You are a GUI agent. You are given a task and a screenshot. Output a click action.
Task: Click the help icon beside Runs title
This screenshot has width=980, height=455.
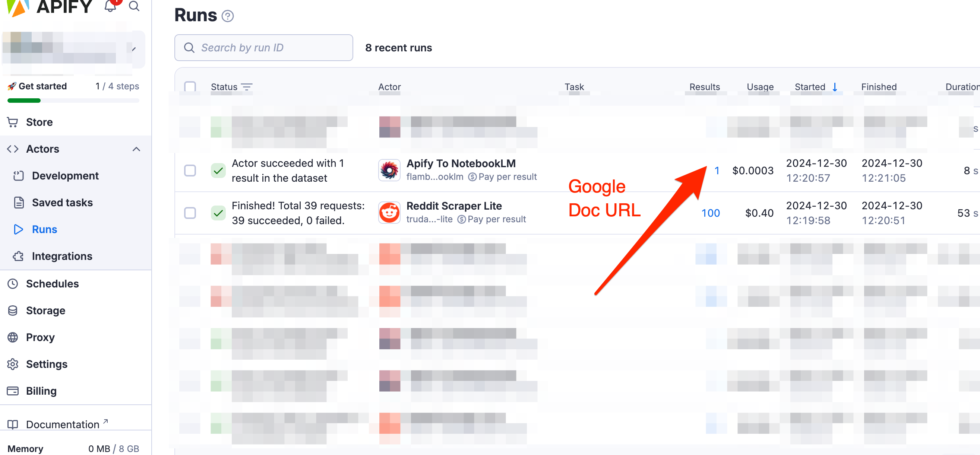point(228,16)
